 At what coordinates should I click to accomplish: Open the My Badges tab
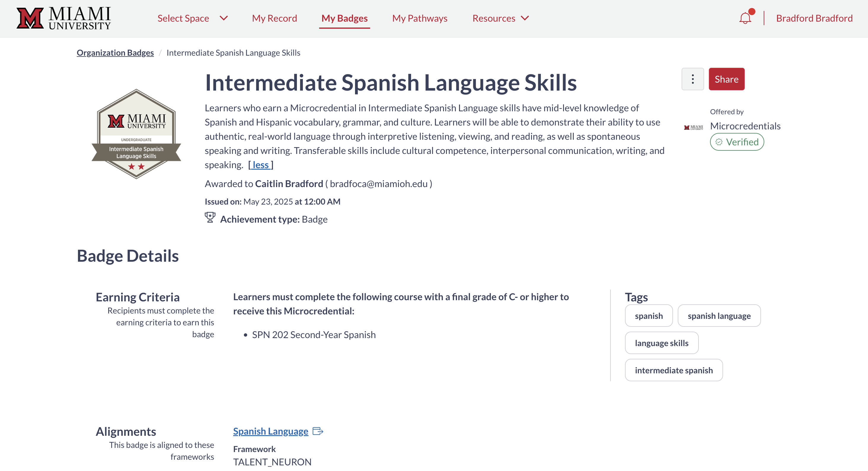point(344,18)
